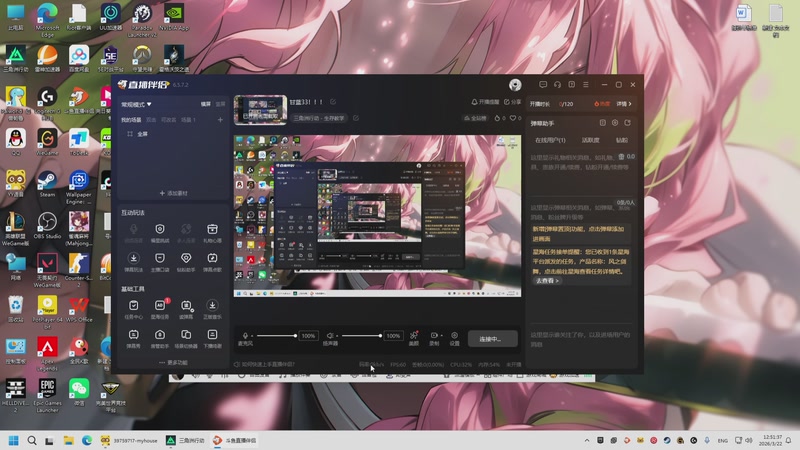800x450 pixels.
Task: Open the user avatar in the title bar
Action: [x=515, y=85]
